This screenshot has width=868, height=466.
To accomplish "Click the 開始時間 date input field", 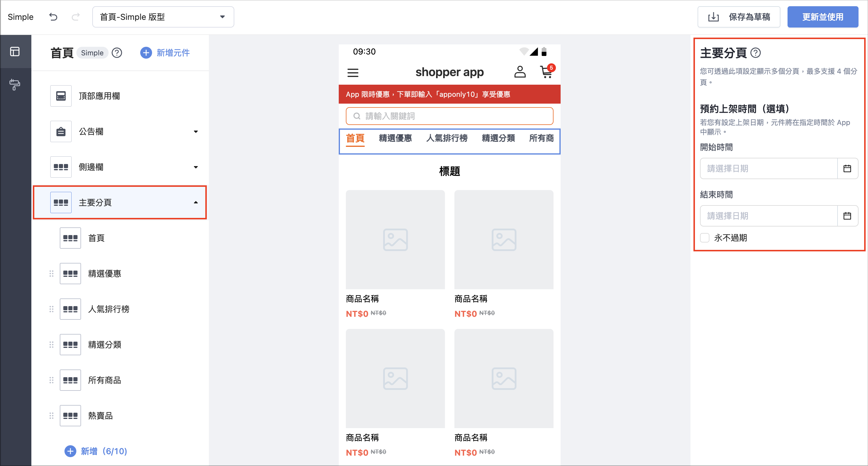I will tap(769, 168).
